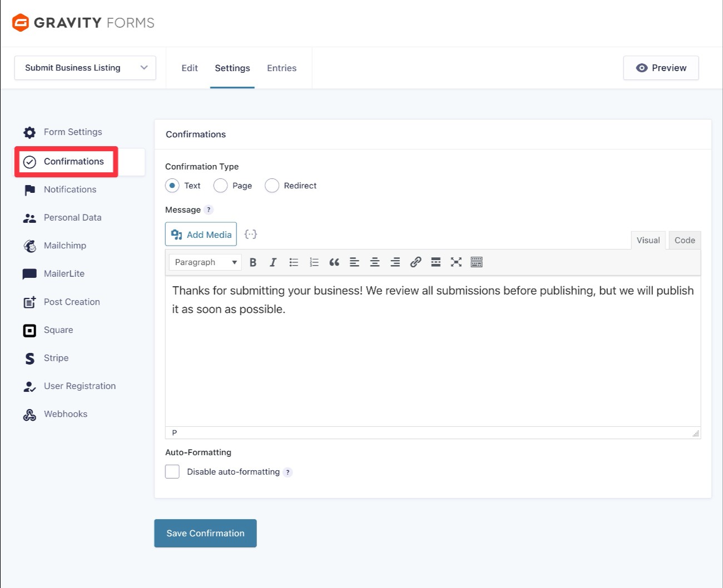Insert a numbered list
The width and height of the screenshot is (723, 588).
click(314, 262)
